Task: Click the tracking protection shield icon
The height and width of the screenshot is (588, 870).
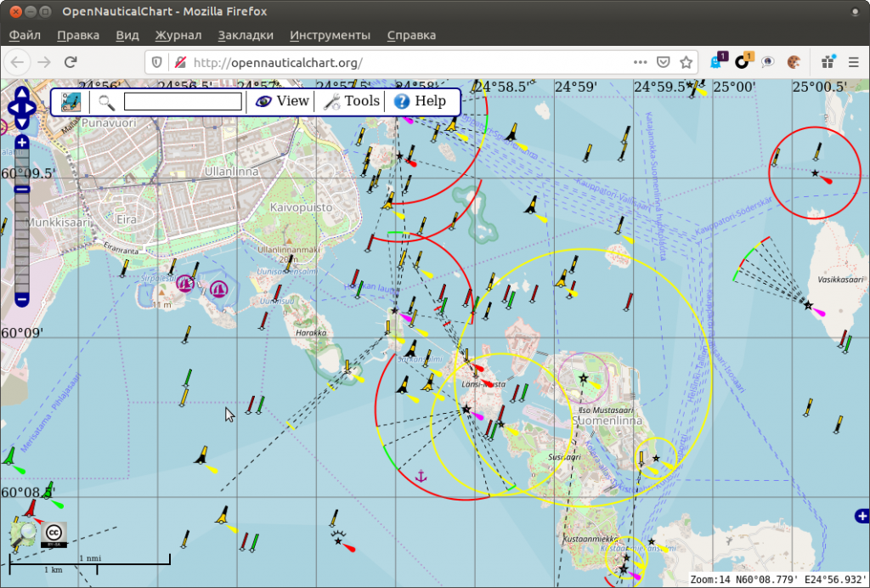Action: coord(155,62)
